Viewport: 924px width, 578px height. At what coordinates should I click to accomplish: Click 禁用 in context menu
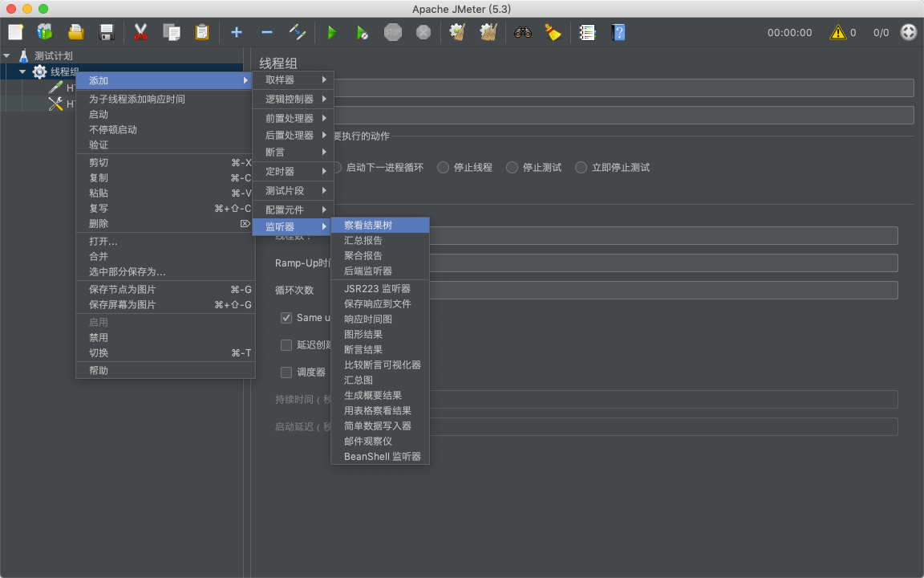[165, 338]
